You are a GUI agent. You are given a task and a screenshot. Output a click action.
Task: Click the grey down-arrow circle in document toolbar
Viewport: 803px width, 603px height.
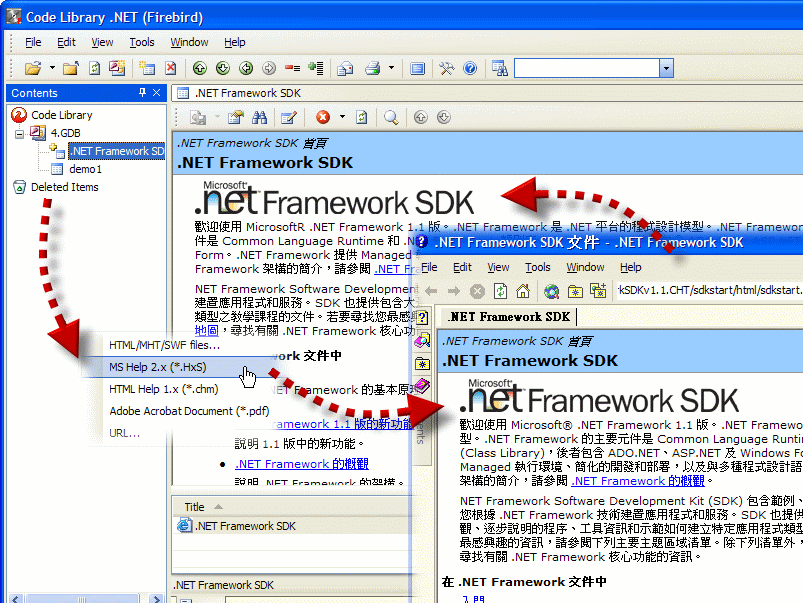(443, 117)
